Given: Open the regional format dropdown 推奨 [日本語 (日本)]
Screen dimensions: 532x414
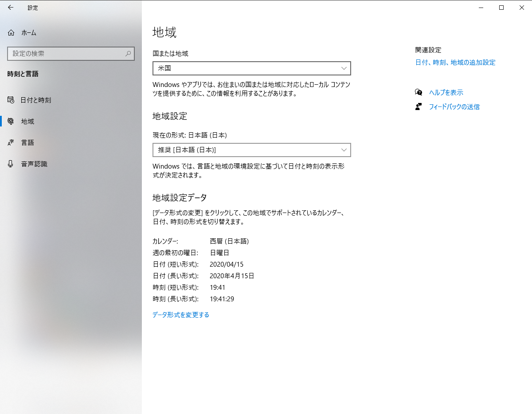Looking at the screenshot, I should point(252,150).
